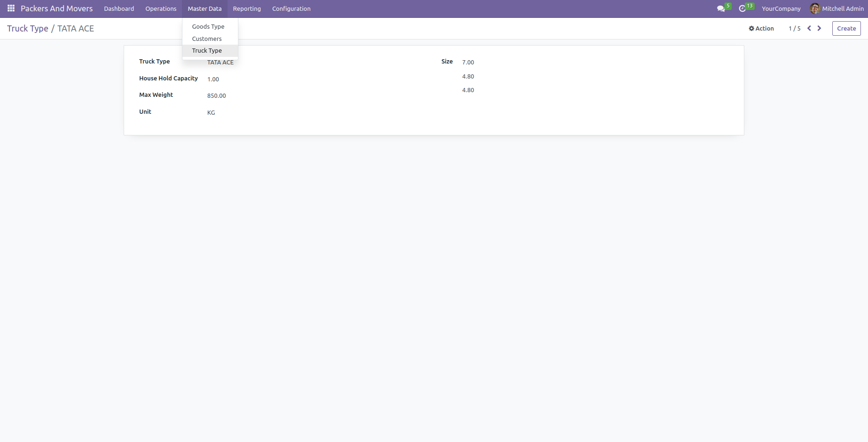Collapse the Master Data menu
This screenshot has height=442, width=868.
(x=205, y=8)
